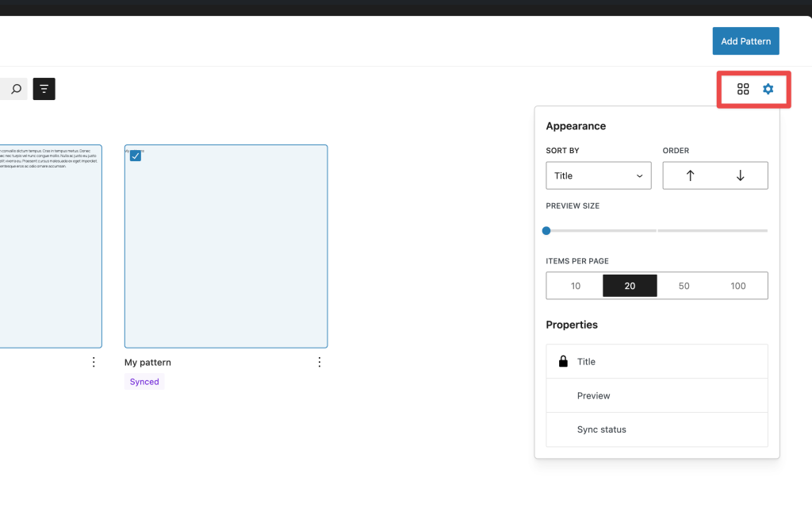The width and height of the screenshot is (812, 508).
Task: Uncheck the My pattern selection checkbox
Action: (x=135, y=156)
